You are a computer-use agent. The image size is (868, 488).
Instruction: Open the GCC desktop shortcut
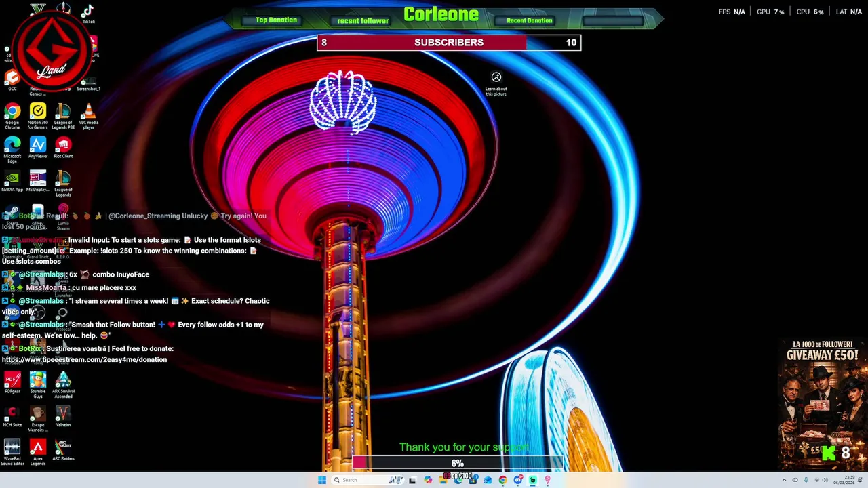tap(12, 81)
